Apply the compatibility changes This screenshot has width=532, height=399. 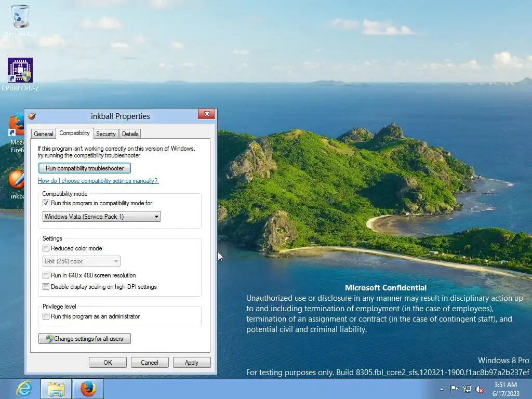pos(192,362)
